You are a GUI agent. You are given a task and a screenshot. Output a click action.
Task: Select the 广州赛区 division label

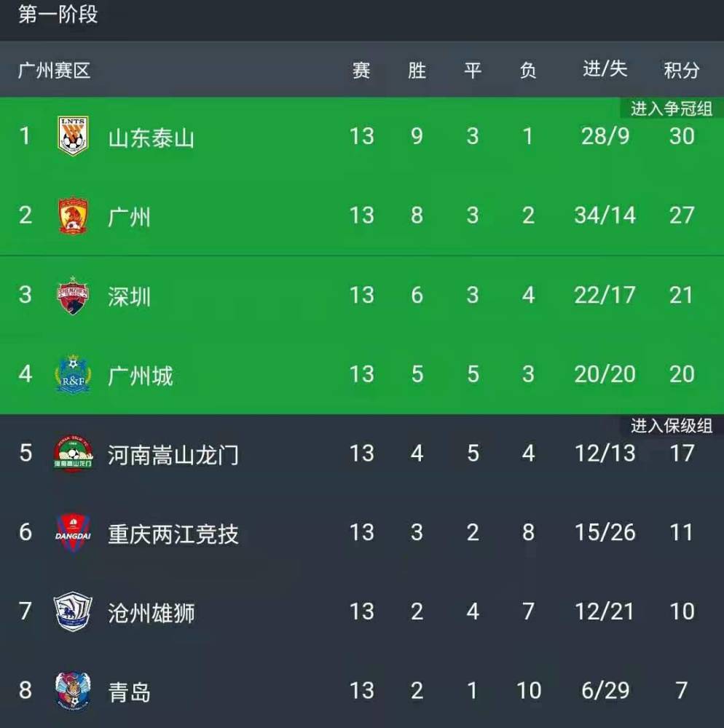click(54, 71)
